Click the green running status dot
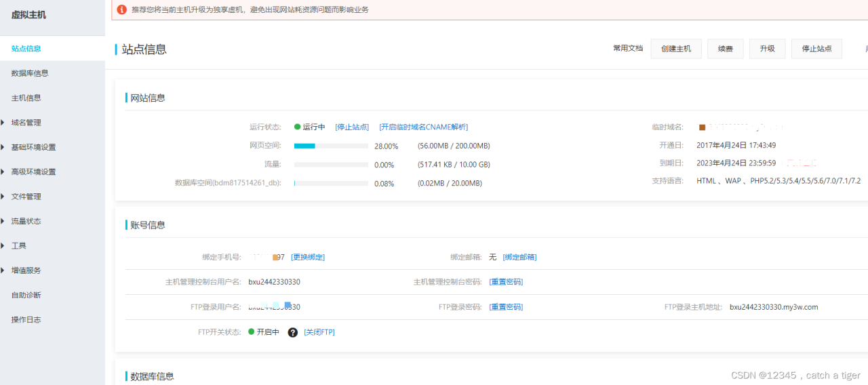Image resolution: width=868 pixels, height=385 pixels. [297, 127]
